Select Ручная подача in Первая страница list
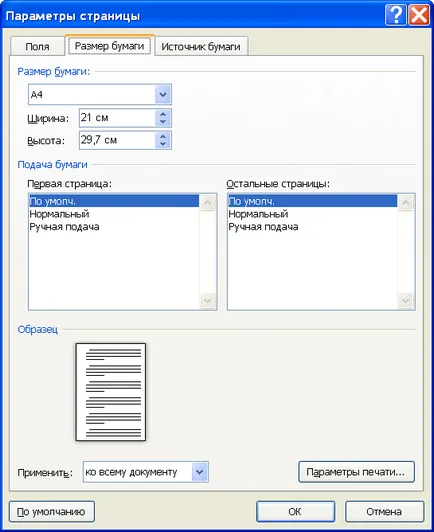434x532 pixels. pos(114,227)
